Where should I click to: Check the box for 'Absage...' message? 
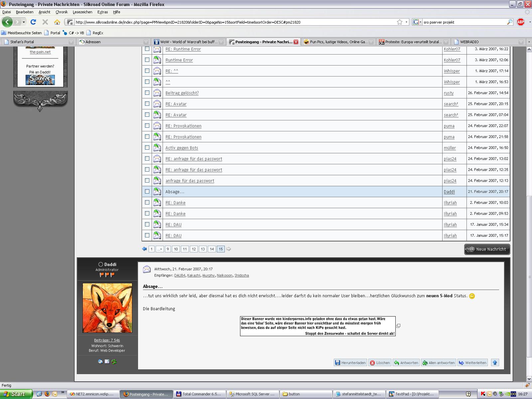pos(147,192)
